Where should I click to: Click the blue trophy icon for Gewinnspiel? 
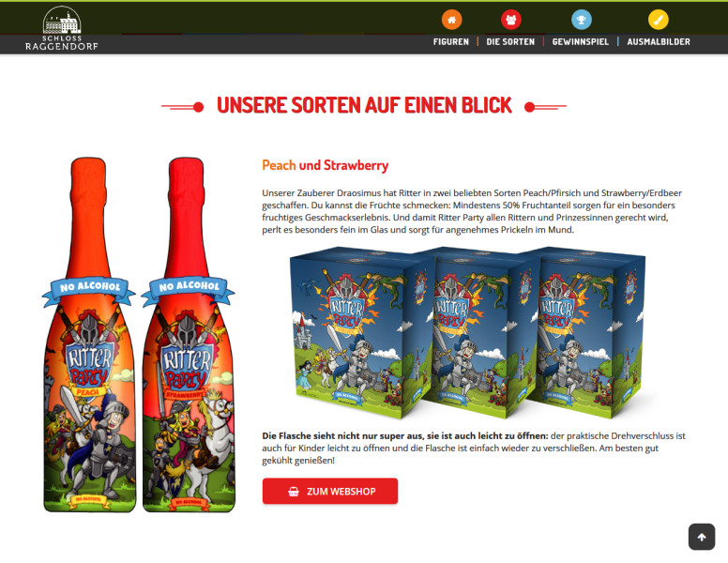click(x=582, y=20)
